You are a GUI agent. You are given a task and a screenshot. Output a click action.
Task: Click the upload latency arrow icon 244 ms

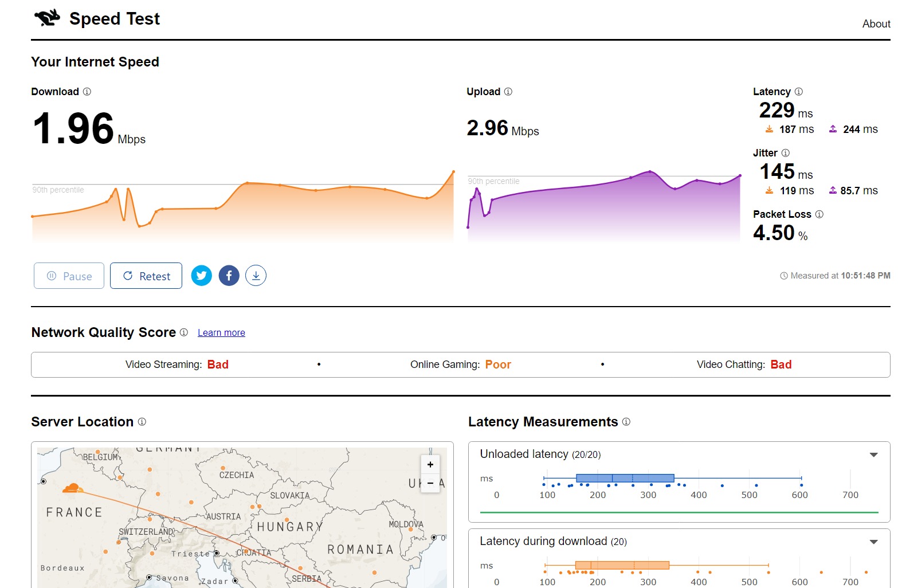[833, 130]
